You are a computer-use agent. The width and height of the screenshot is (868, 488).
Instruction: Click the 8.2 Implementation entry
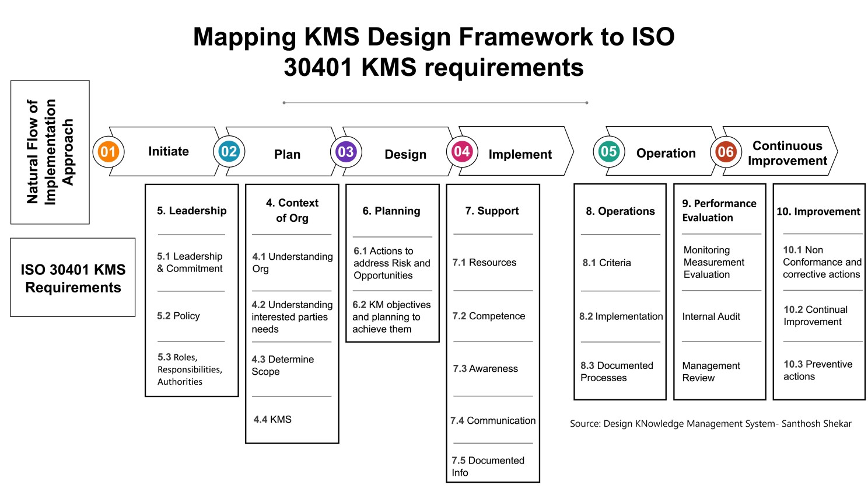click(621, 316)
